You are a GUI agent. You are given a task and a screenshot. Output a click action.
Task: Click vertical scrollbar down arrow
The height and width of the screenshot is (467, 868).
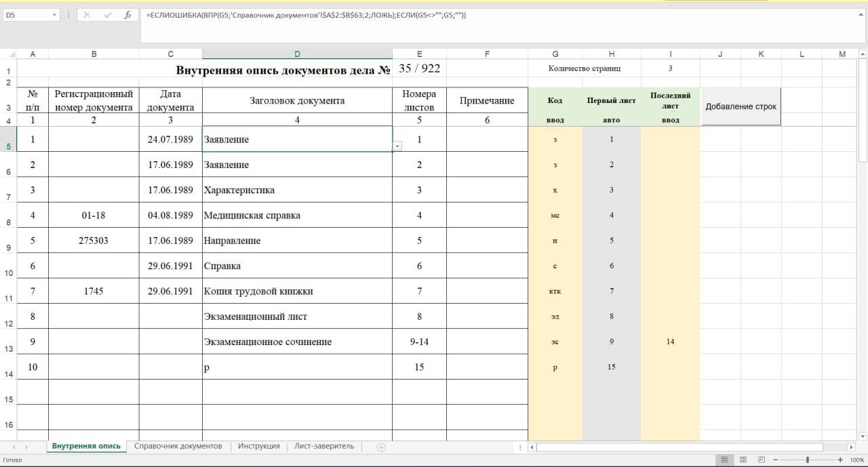(x=863, y=436)
